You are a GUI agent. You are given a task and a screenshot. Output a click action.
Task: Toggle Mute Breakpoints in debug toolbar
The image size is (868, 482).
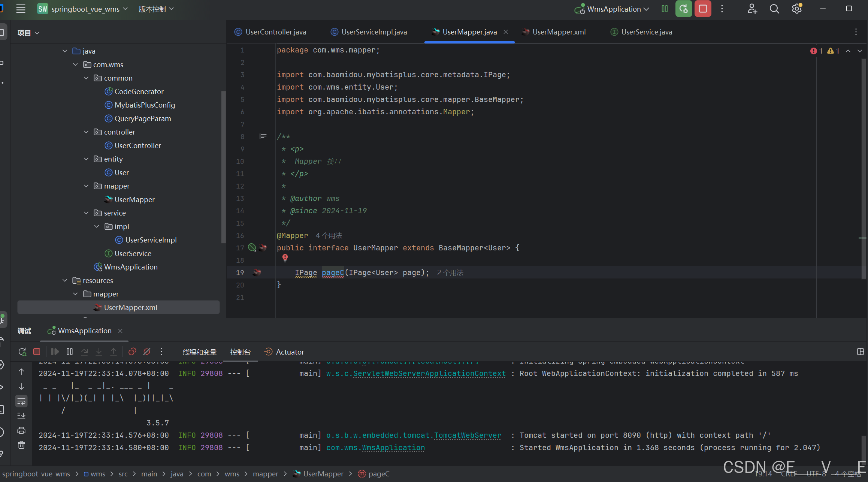click(x=147, y=352)
